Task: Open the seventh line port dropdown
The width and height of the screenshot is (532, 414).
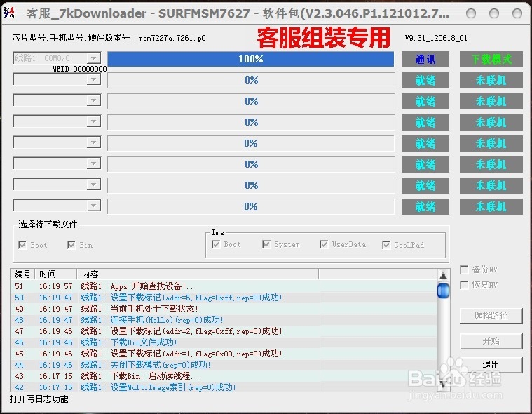Action: (x=93, y=185)
